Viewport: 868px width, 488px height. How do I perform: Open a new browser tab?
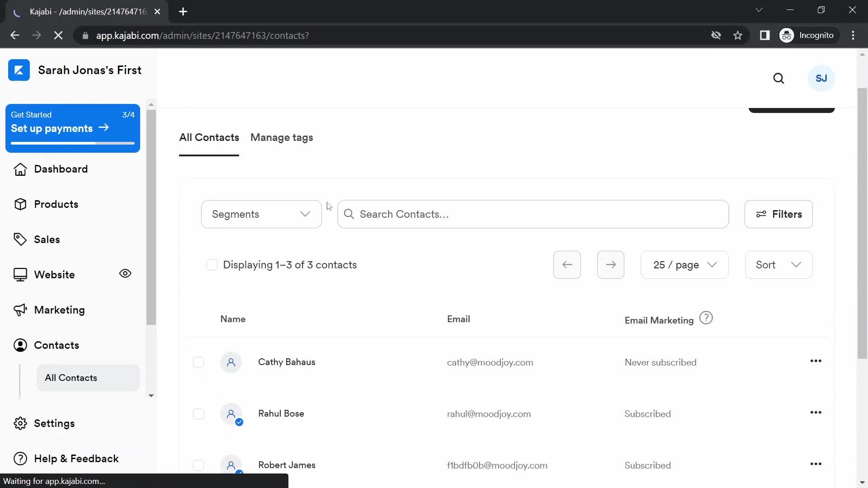pos(183,12)
